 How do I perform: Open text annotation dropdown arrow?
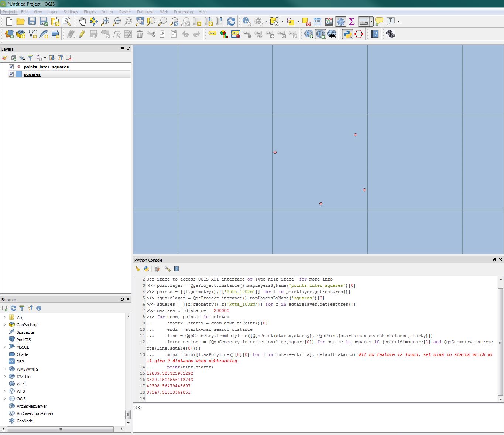398,21
